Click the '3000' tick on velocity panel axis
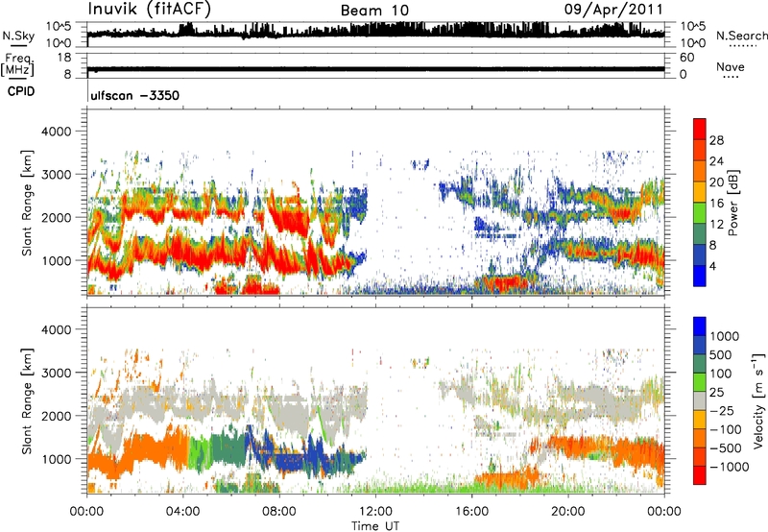Screen dimensions: 768x532 coord(56,373)
